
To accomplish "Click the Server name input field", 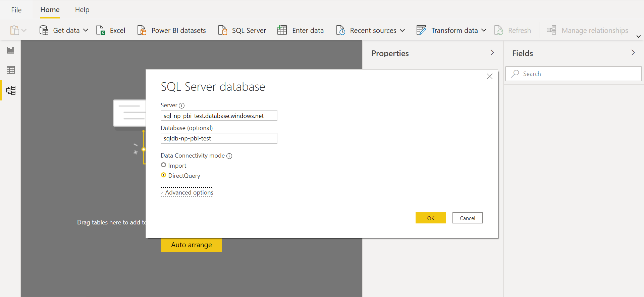I will pyautogui.click(x=219, y=116).
